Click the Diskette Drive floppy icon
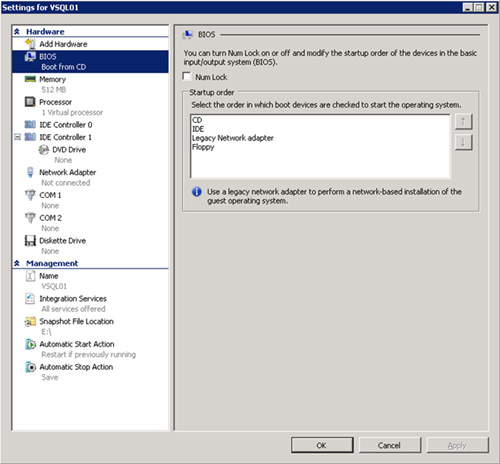The image size is (500, 464). click(x=30, y=240)
